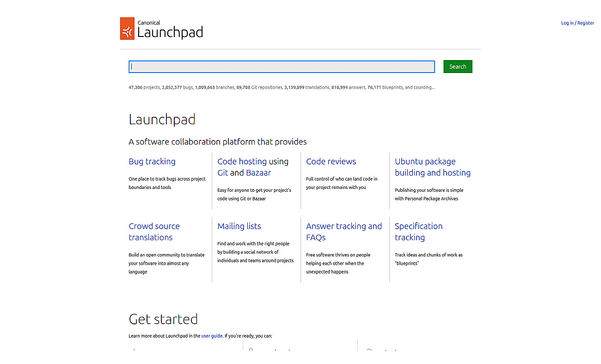This screenshot has height=364, width=601.
Task: Open the Mailing lists link
Action: pyautogui.click(x=239, y=226)
